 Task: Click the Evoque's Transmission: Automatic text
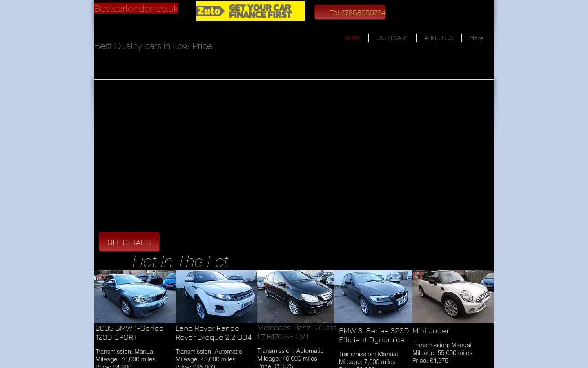[209, 352]
